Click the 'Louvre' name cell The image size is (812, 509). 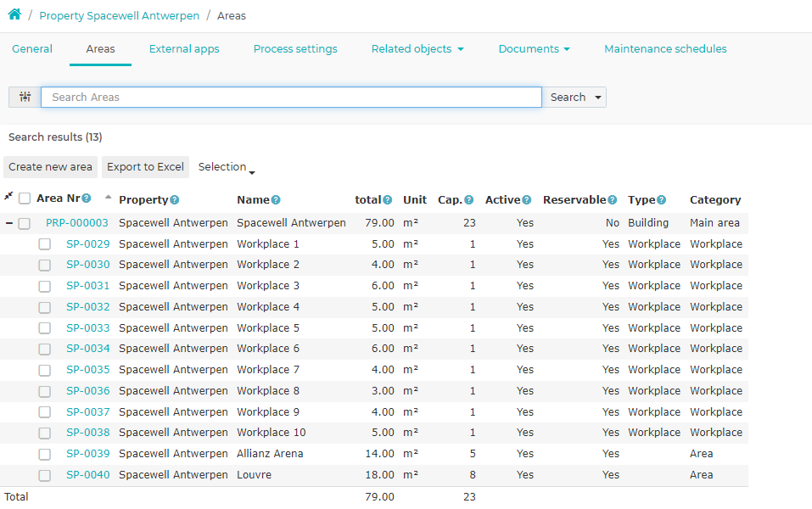click(255, 475)
